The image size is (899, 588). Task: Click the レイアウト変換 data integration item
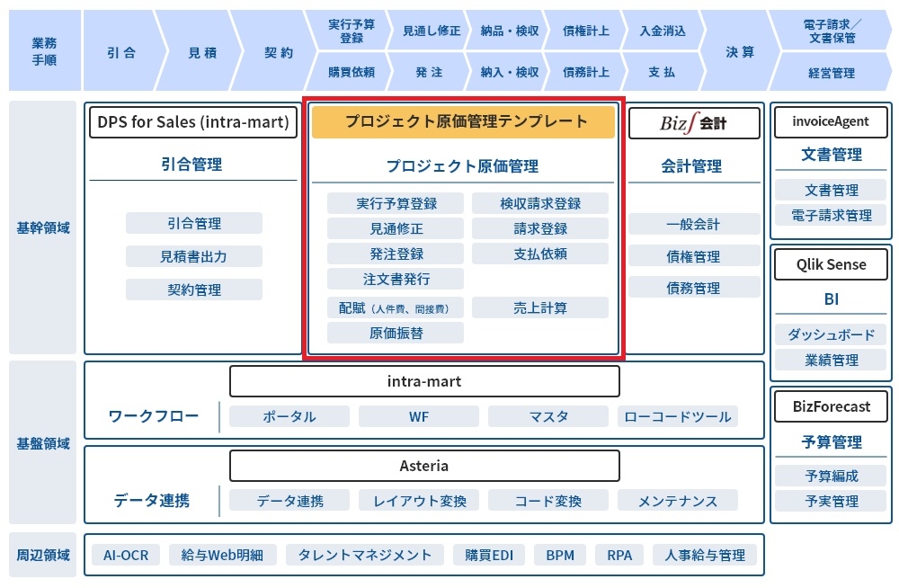tap(420, 501)
